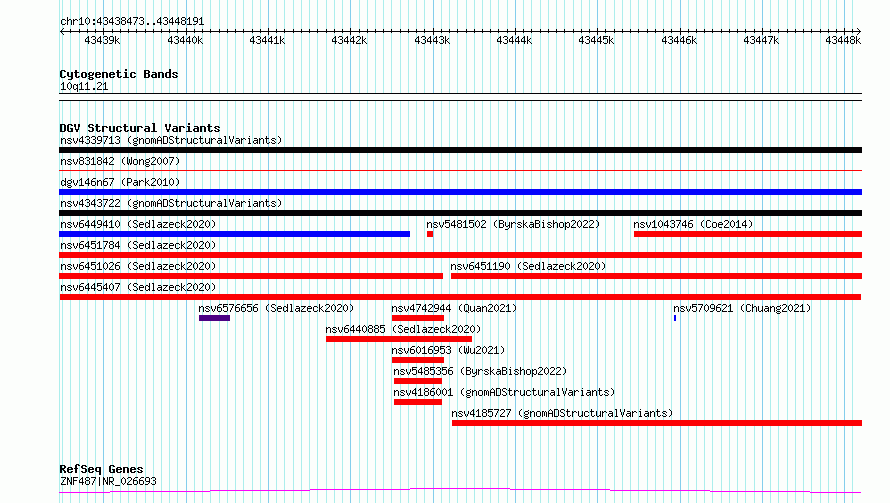This screenshot has height=503, width=890.
Task: Click the 43448k ruler tick label
Action: pyautogui.click(x=843, y=41)
